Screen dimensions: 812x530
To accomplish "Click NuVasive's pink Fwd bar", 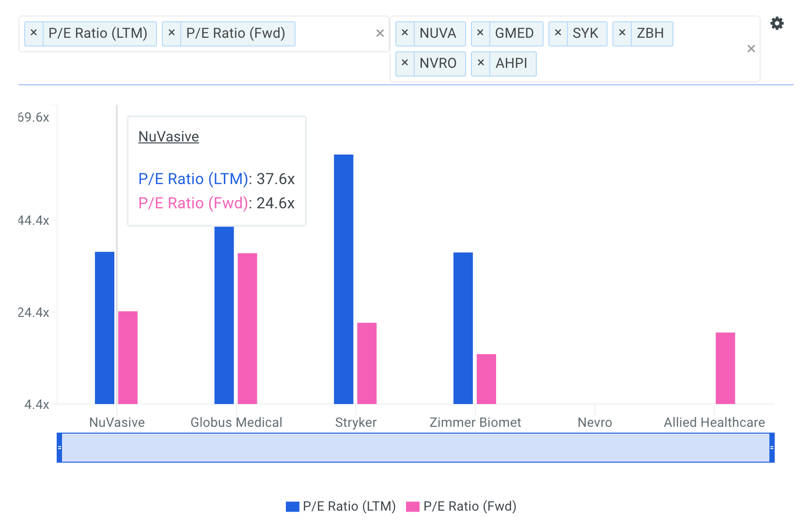I will [x=128, y=358].
